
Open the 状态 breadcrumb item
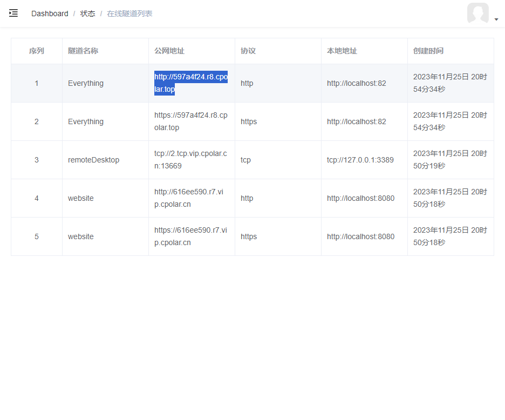(87, 13)
